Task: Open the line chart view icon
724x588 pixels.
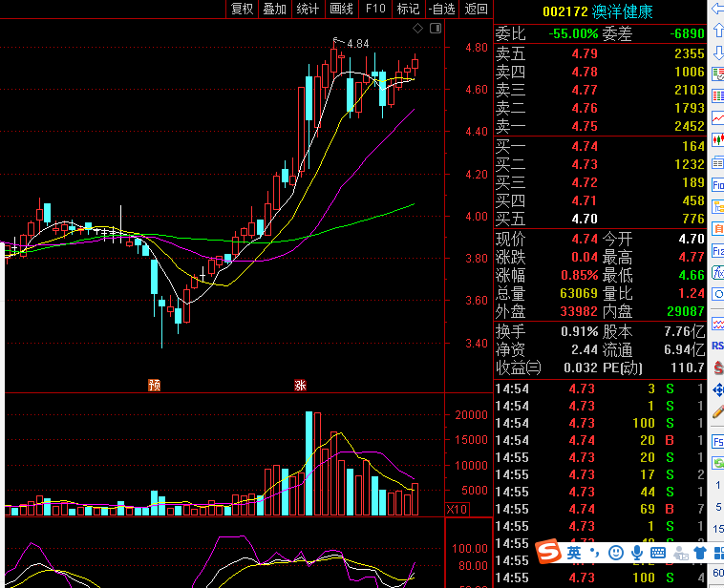Action: tap(718, 117)
